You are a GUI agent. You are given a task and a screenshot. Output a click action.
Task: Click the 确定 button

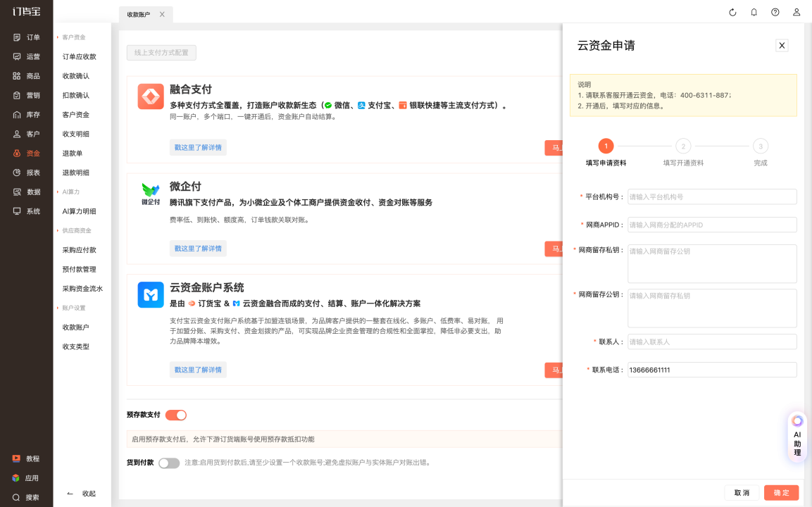tap(781, 493)
